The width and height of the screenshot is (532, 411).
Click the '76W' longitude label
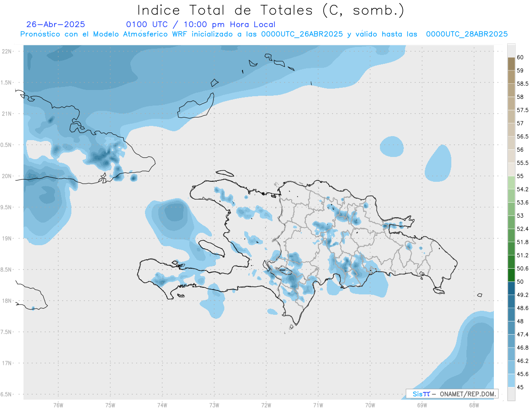coord(58,405)
